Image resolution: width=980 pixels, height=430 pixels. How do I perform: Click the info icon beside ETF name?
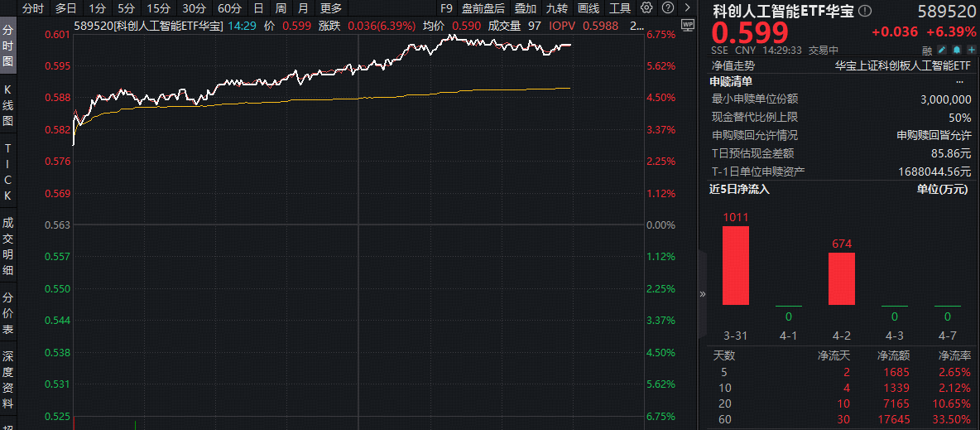pos(865,12)
